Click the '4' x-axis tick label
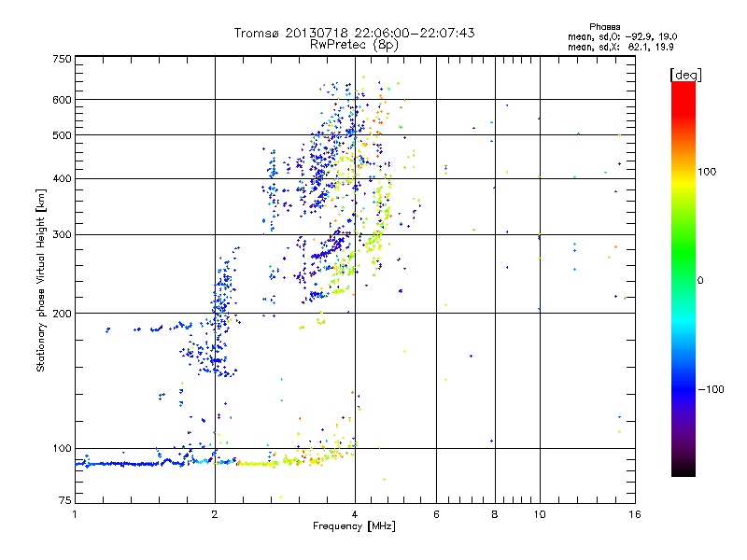 (355, 514)
